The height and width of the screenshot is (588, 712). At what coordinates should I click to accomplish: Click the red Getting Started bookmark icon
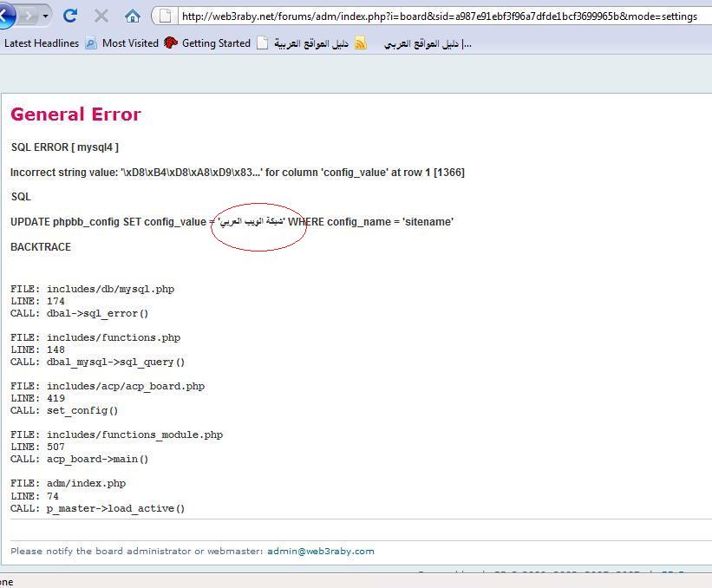171,43
